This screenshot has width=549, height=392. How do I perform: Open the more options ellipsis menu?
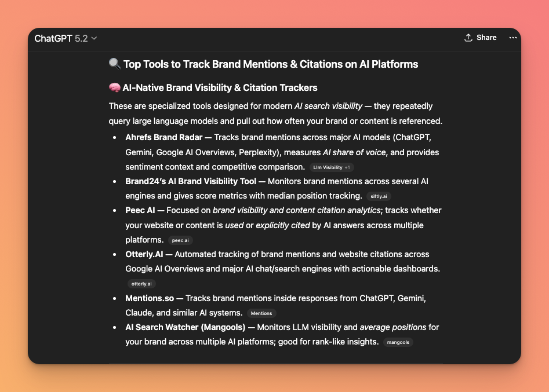point(512,38)
